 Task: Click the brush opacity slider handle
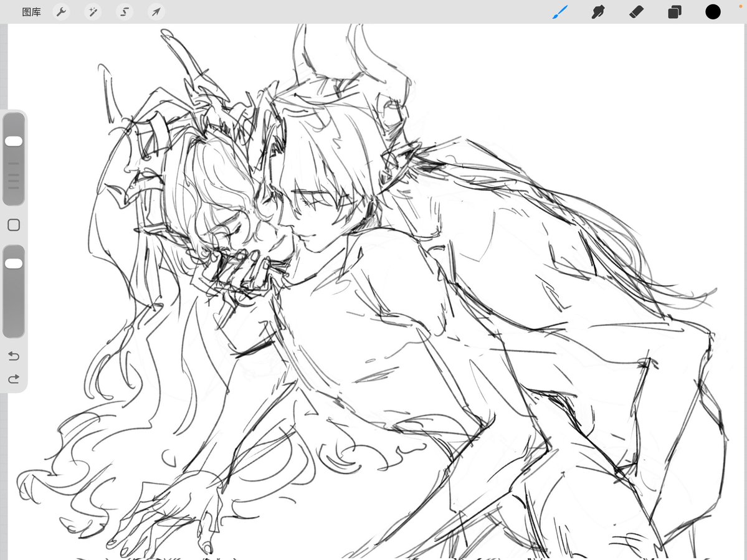(14, 264)
